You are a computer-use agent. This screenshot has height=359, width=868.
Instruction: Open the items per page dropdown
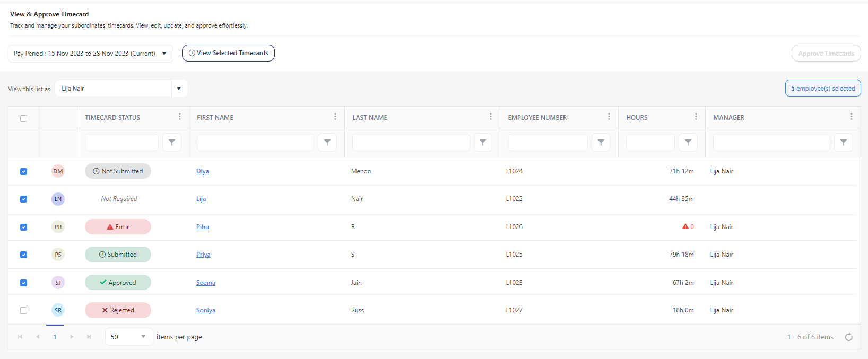[129, 337]
